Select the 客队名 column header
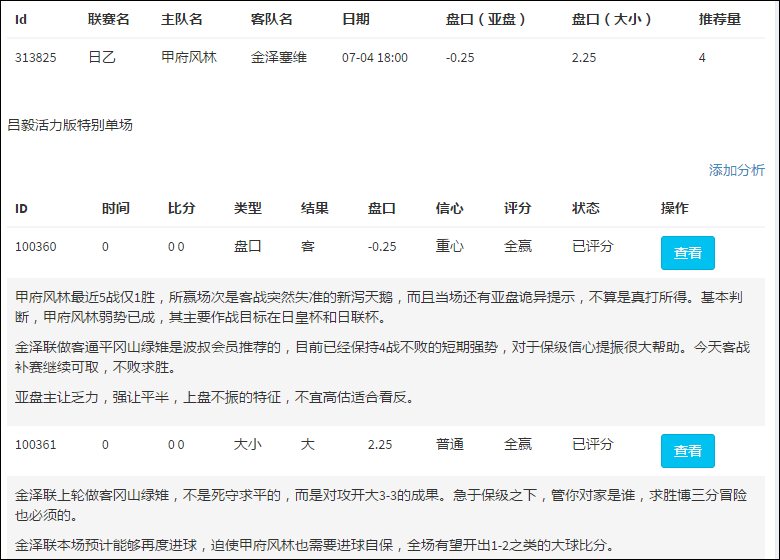The height and width of the screenshot is (560, 780). coord(271,19)
